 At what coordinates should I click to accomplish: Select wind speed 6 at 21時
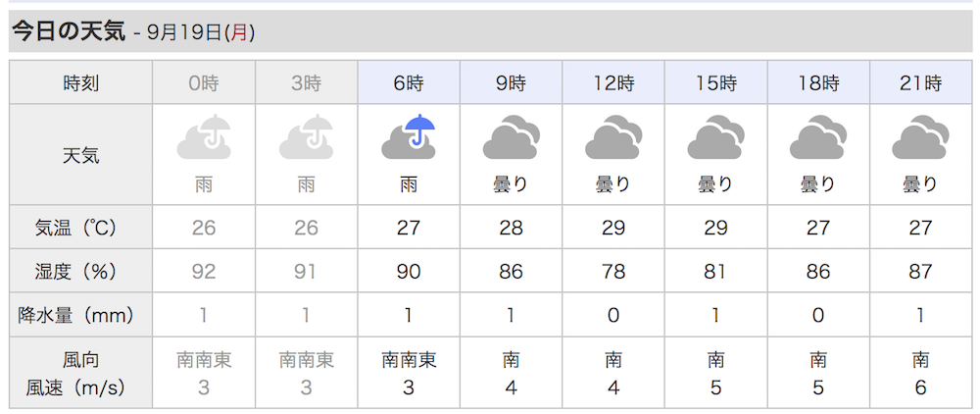coord(920,388)
